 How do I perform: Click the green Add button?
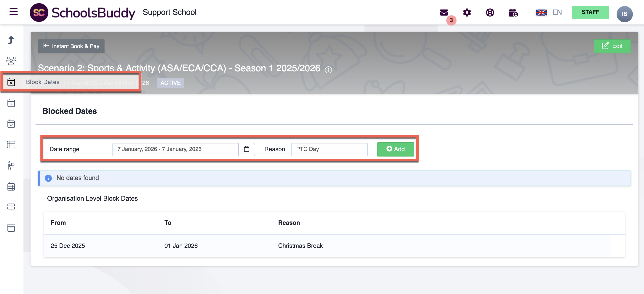(x=395, y=149)
